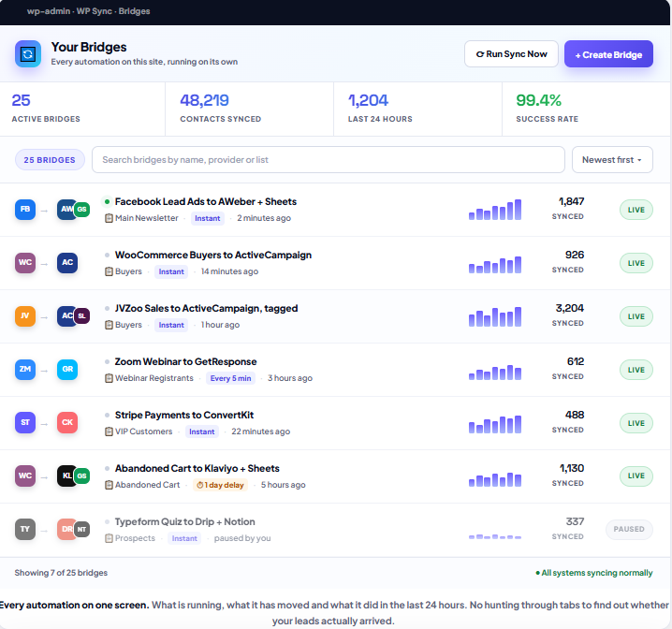Click AW AWeber icon in Facebook Lead Ads row
Viewport: 672px width, 629px height.
(x=66, y=210)
